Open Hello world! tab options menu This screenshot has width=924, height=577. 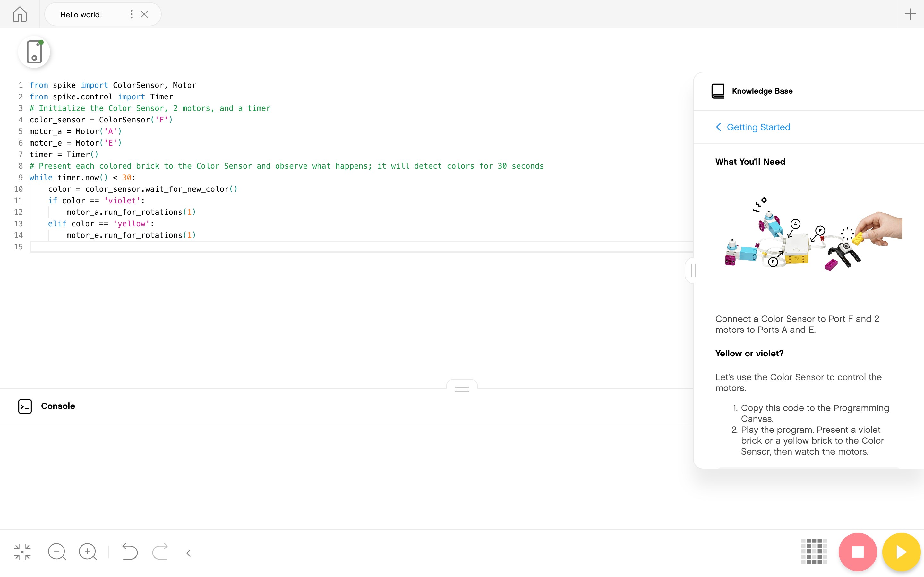coord(131,14)
